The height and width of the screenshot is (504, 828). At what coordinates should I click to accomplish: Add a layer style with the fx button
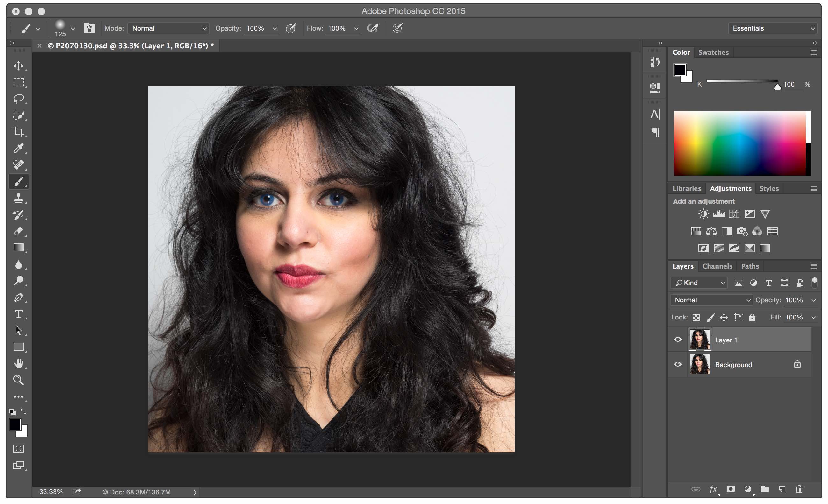713,489
